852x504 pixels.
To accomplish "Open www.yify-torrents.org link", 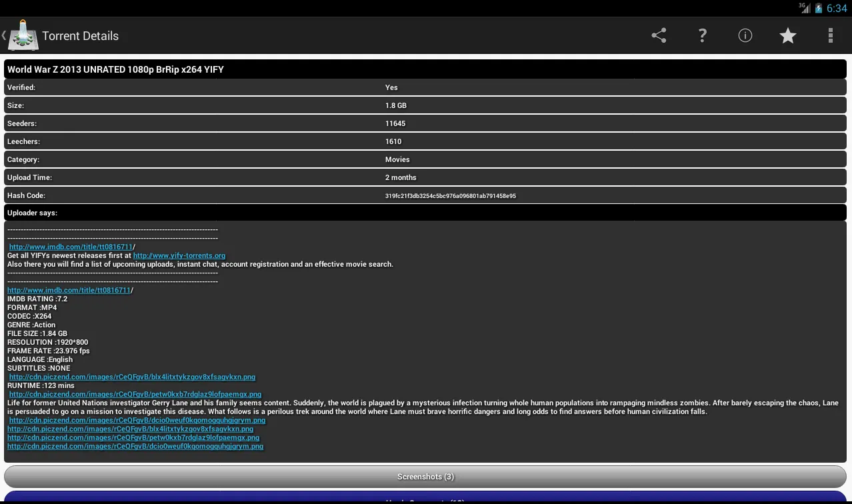I will pos(179,255).
